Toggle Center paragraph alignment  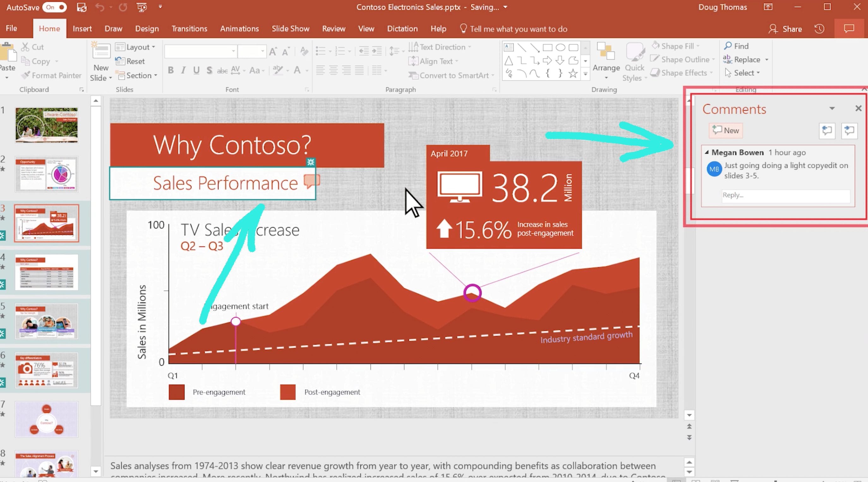pyautogui.click(x=333, y=70)
